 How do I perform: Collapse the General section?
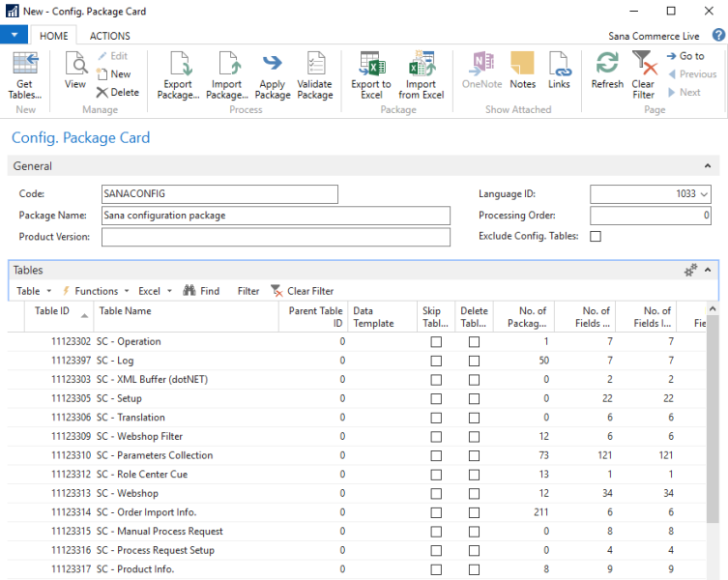tap(708, 165)
